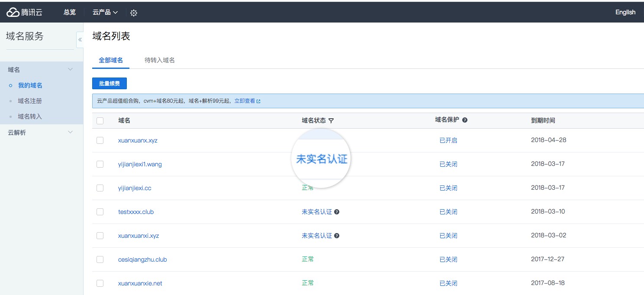Click help icon beside testxxxx.club status
The width and height of the screenshot is (644, 295).
click(337, 212)
